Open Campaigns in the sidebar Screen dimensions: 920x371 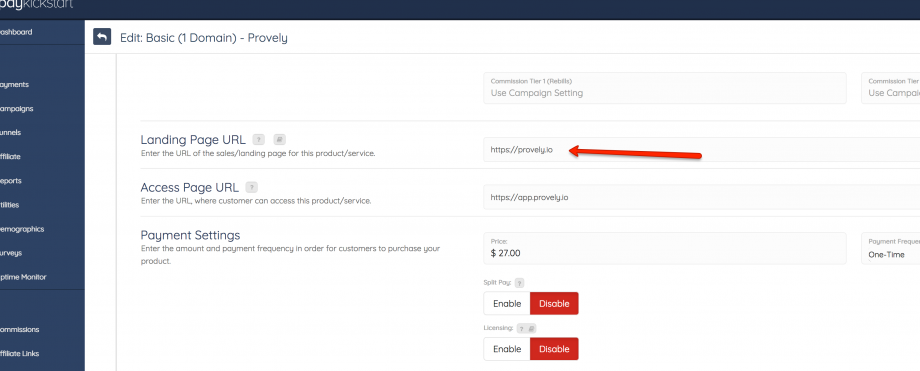click(x=16, y=109)
